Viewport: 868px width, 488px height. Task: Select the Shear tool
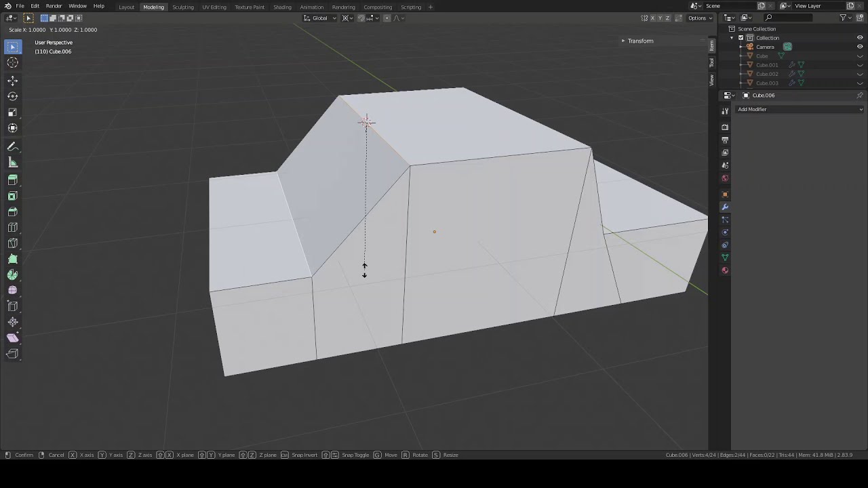12,338
